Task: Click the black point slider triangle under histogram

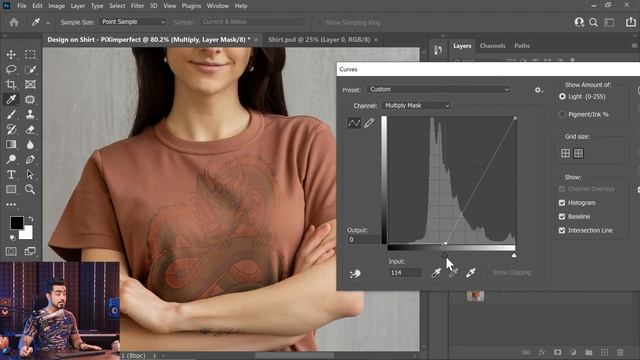Action: (444, 255)
